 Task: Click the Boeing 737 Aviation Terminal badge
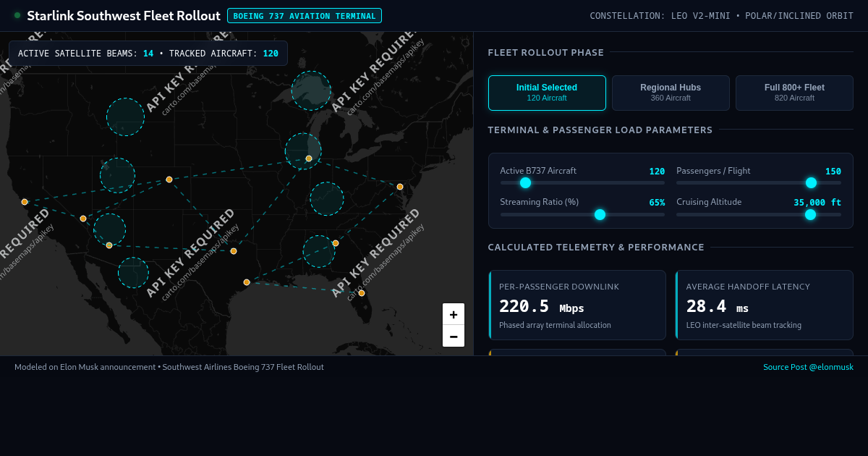(x=305, y=16)
